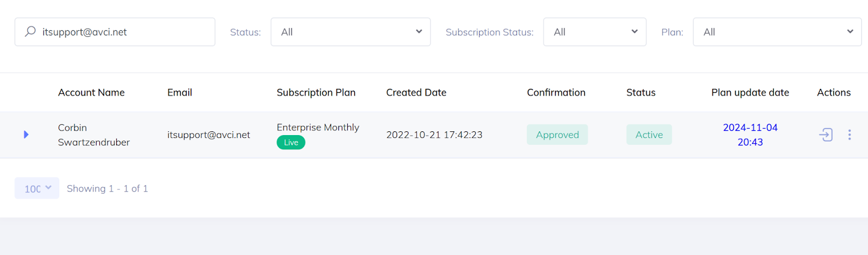868x255 pixels.
Task: Click the Email column header
Action: click(x=180, y=93)
